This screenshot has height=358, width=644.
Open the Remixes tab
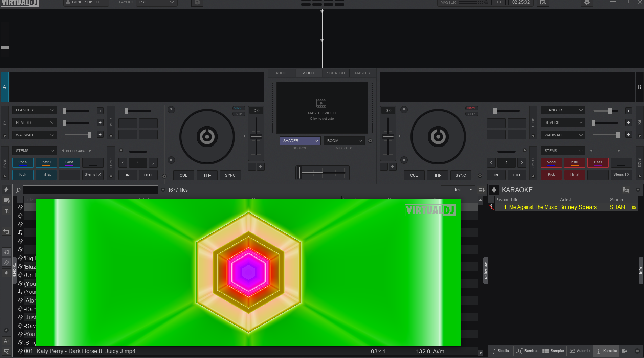(x=527, y=351)
